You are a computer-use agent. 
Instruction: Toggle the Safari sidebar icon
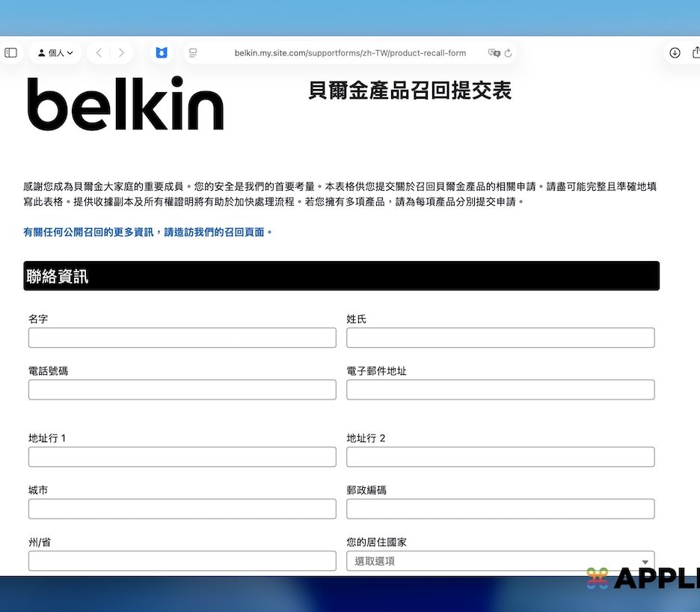(x=10, y=53)
